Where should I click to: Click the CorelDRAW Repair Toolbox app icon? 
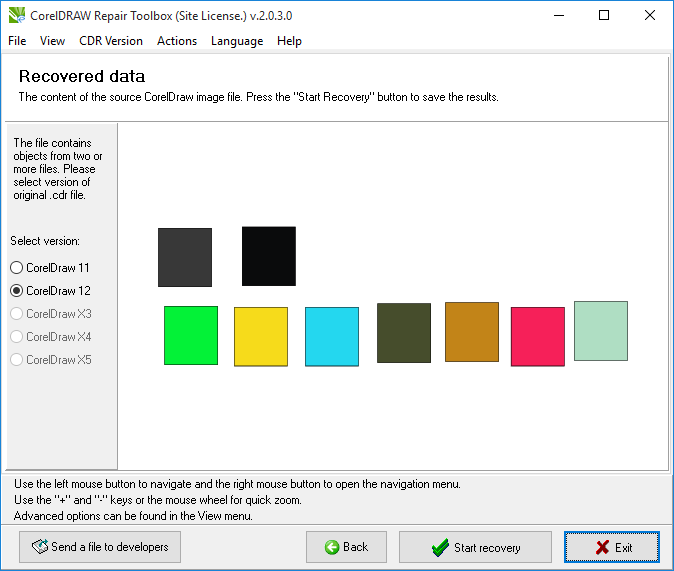[x=17, y=15]
